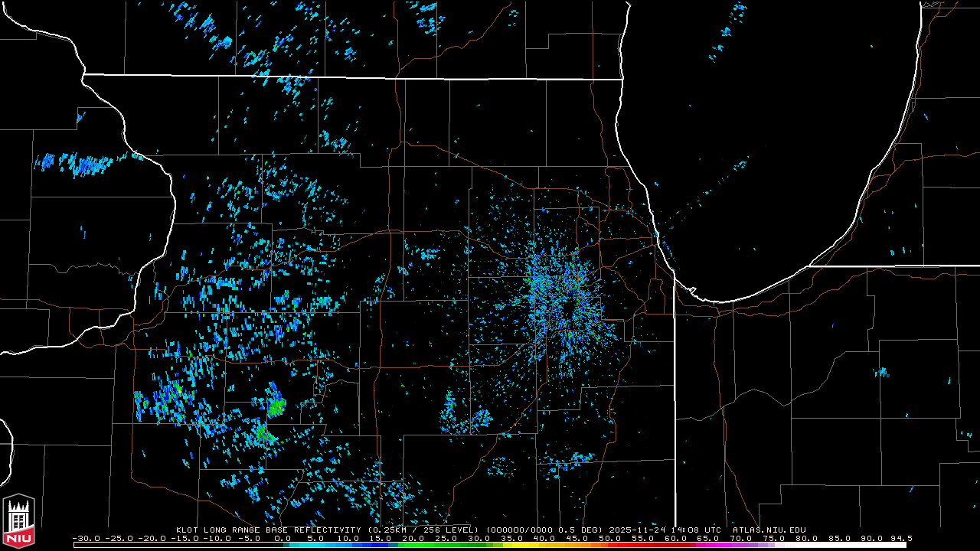Click the ATLAS.NIU.EDU text

(x=769, y=530)
